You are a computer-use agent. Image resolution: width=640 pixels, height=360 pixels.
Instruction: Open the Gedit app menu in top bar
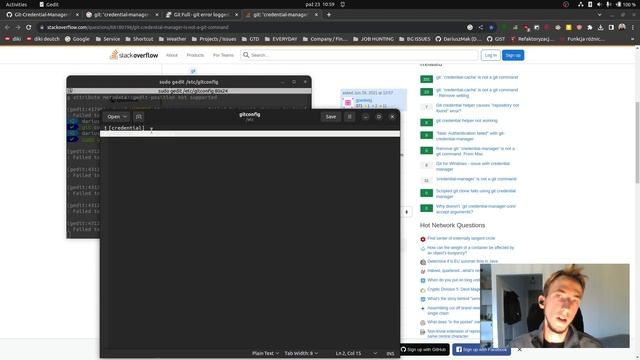pyautogui.click(x=49, y=4)
